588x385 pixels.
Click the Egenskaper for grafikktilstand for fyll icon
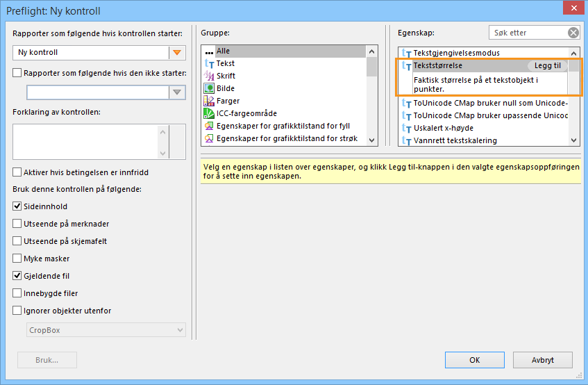pyautogui.click(x=209, y=126)
